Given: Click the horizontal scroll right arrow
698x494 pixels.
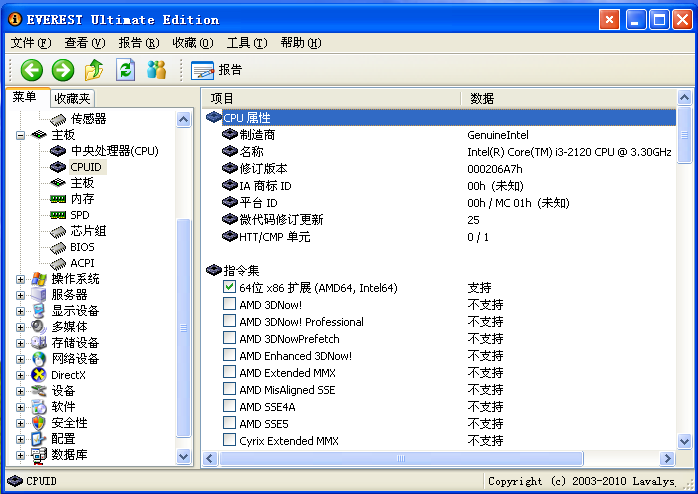Looking at the screenshot, I should pyautogui.click(x=667, y=458).
